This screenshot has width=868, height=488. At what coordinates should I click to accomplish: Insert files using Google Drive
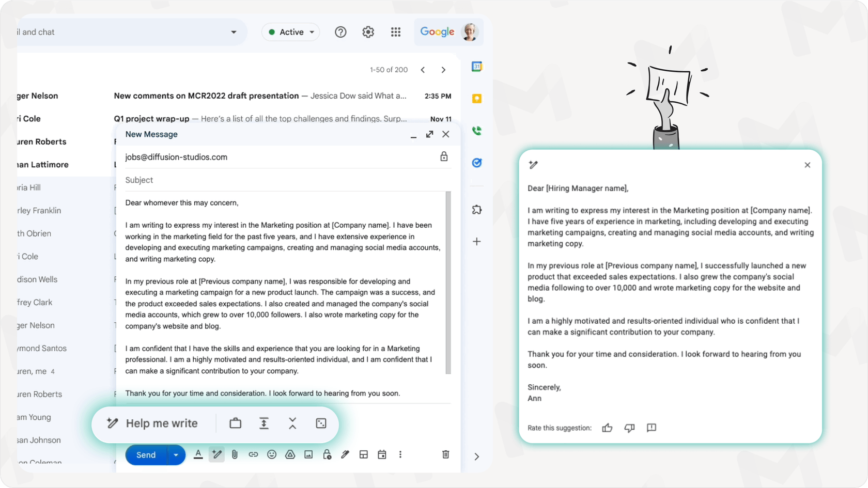pos(290,454)
